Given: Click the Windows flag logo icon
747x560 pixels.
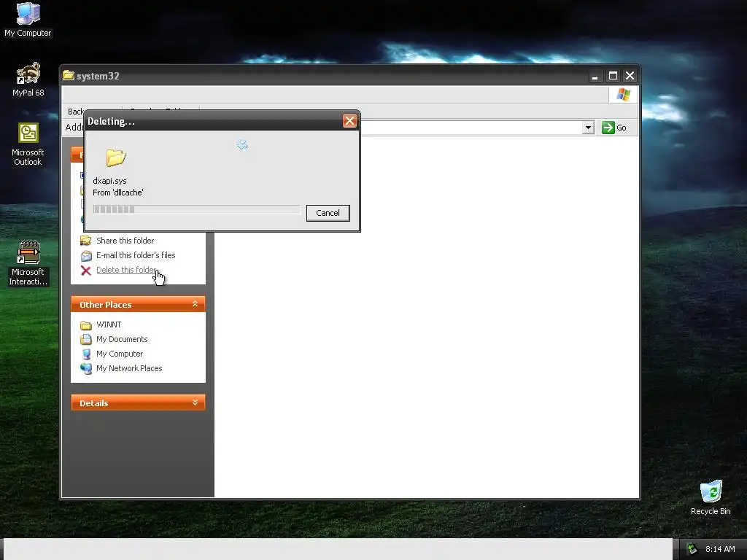Looking at the screenshot, I should pos(623,94).
